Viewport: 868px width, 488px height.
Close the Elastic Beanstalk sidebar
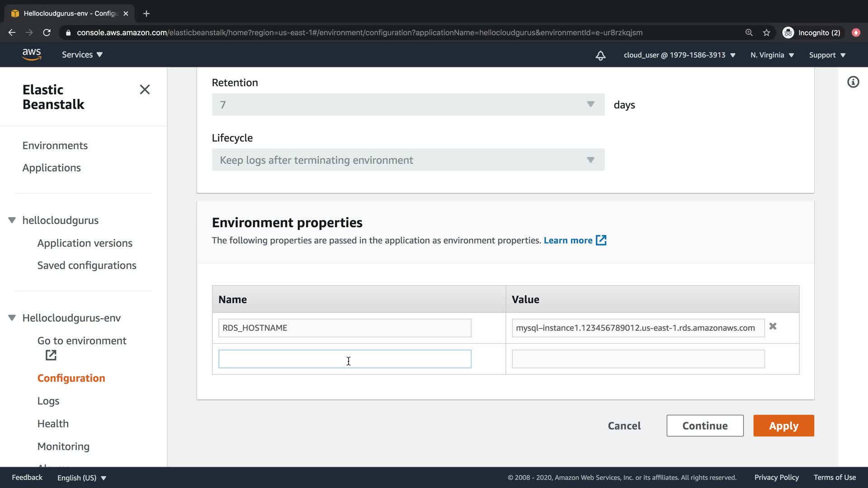coord(145,89)
